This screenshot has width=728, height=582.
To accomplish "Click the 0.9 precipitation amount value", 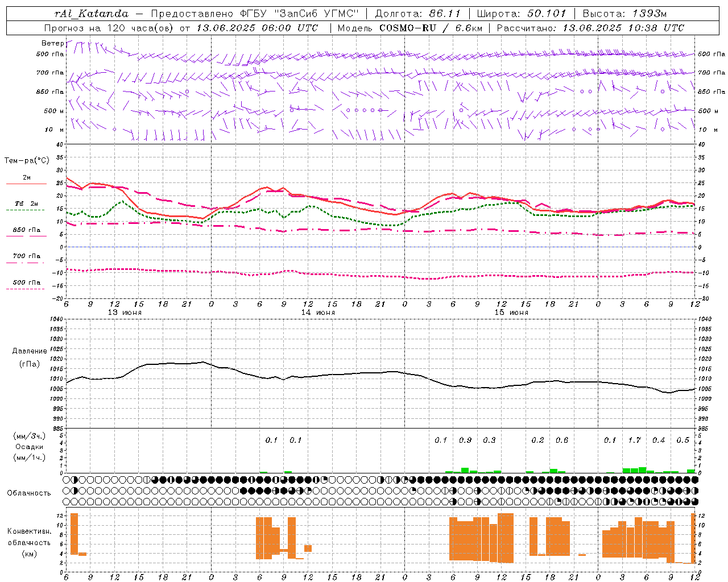I will [x=465, y=440].
